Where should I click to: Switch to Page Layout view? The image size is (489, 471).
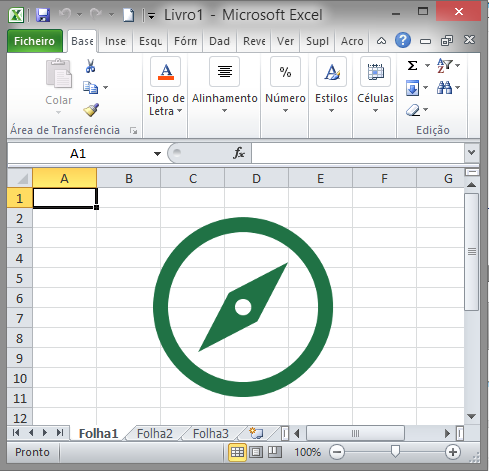point(256,452)
